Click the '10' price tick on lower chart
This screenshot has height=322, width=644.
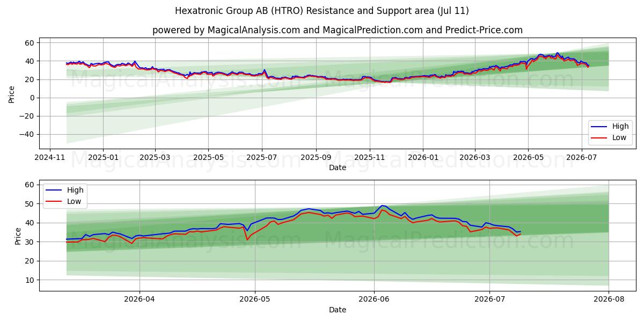(30, 280)
